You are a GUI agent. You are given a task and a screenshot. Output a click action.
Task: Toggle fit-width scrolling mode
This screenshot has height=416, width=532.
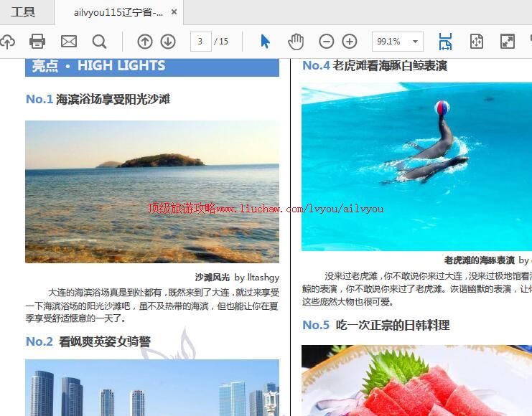point(445,42)
